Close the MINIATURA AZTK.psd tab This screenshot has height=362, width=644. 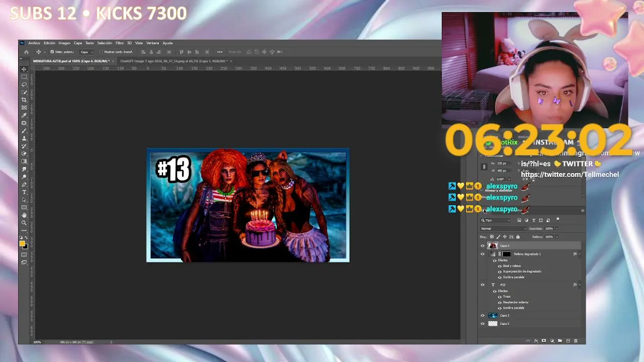[113, 61]
